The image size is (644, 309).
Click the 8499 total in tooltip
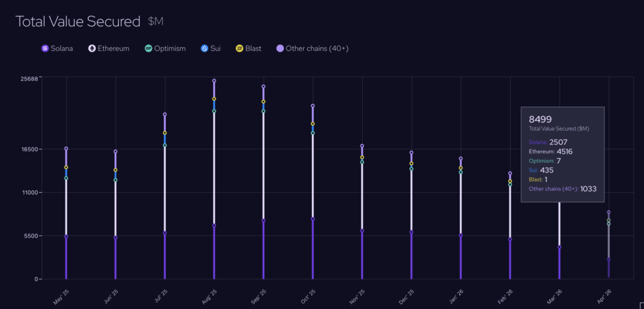(540, 119)
